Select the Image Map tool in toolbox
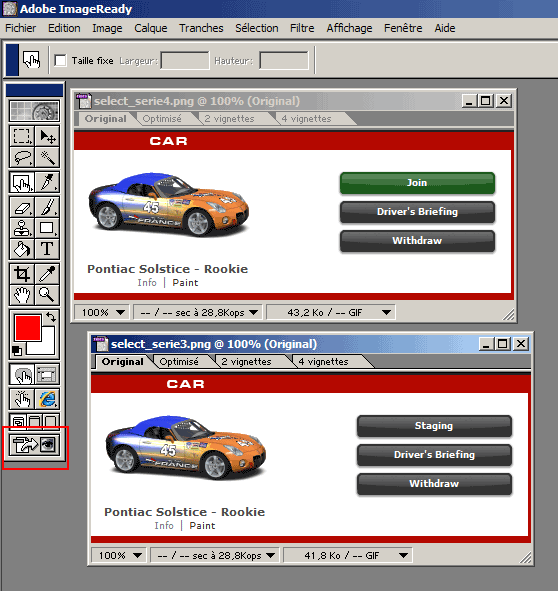The width and height of the screenshot is (558, 591). [x=21, y=182]
